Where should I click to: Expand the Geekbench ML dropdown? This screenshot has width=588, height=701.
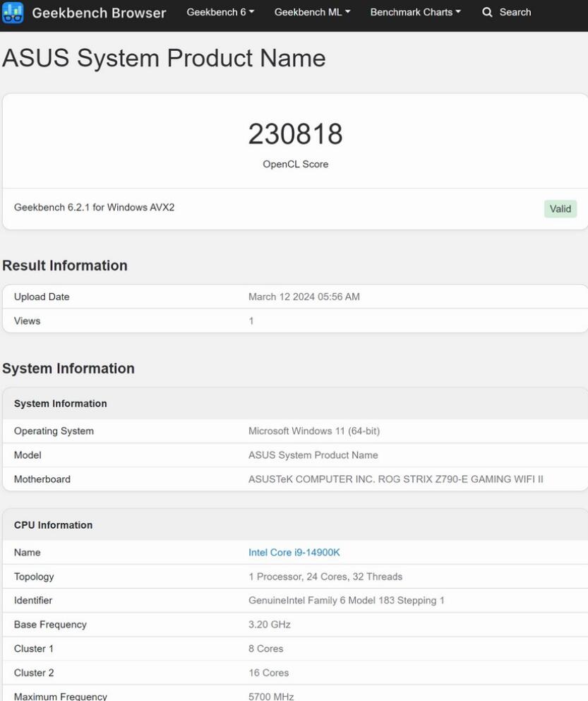pos(312,13)
